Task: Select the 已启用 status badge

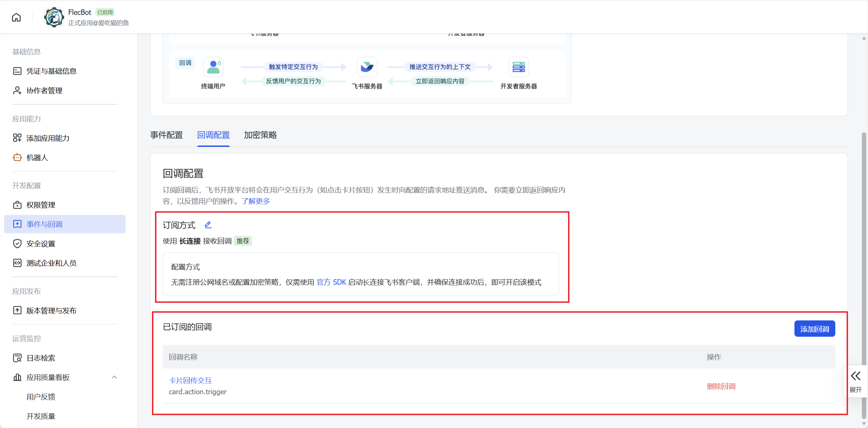Action: click(105, 12)
